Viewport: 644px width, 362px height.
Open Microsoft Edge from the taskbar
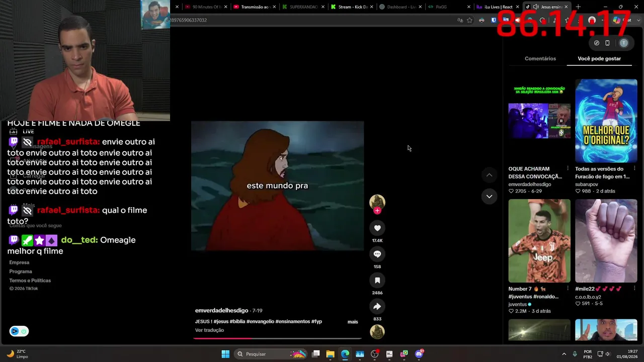(345, 354)
